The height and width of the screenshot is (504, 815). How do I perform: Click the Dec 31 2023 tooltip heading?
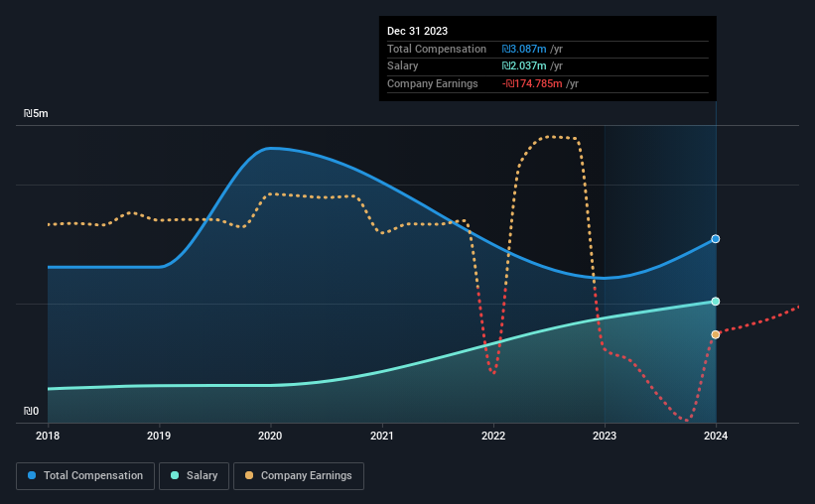pyautogui.click(x=417, y=31)
